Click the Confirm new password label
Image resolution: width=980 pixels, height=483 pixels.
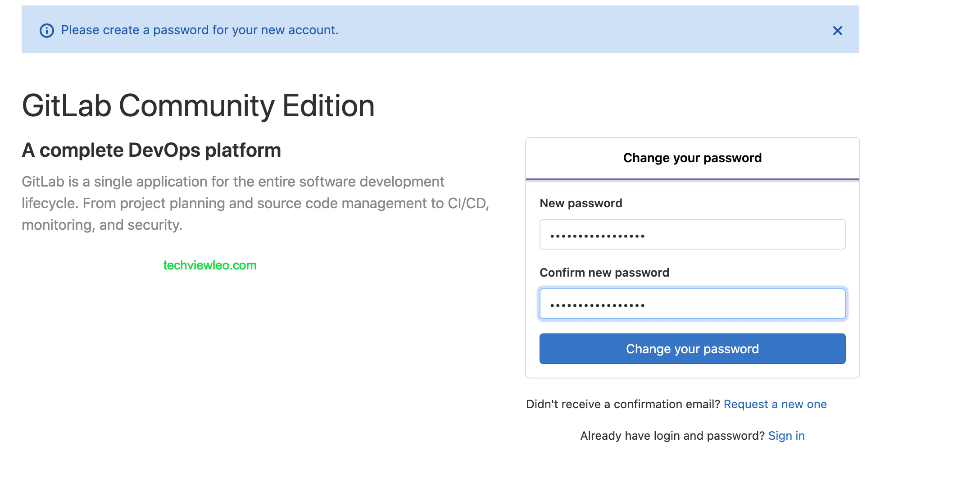[604, 272]
